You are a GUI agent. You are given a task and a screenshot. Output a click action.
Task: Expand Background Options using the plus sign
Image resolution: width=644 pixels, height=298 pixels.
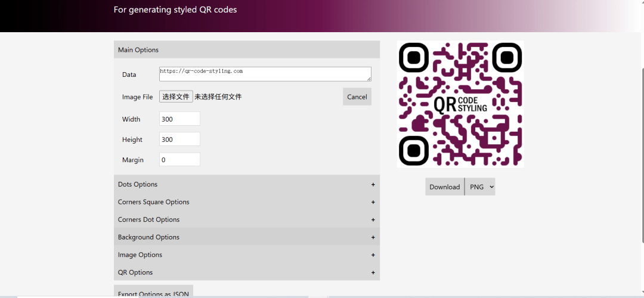coord(373,237)
